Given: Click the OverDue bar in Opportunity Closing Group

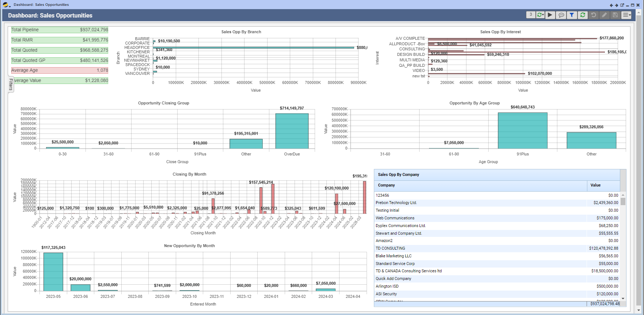Looking at the screenshot, I should point(292,131).
